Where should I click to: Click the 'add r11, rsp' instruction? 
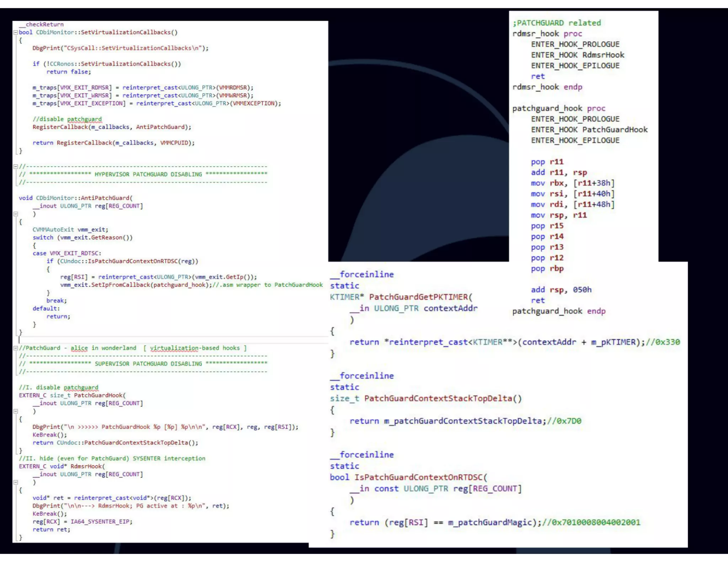pyautogui.click(x=559, y=172)
